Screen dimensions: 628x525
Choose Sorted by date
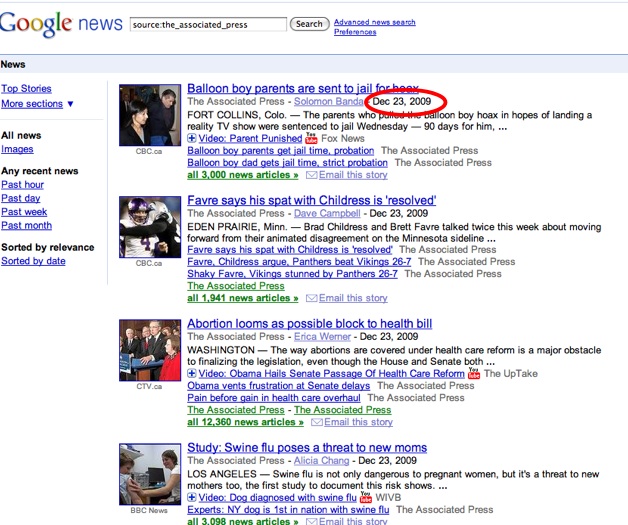click(x=33, y=261)
